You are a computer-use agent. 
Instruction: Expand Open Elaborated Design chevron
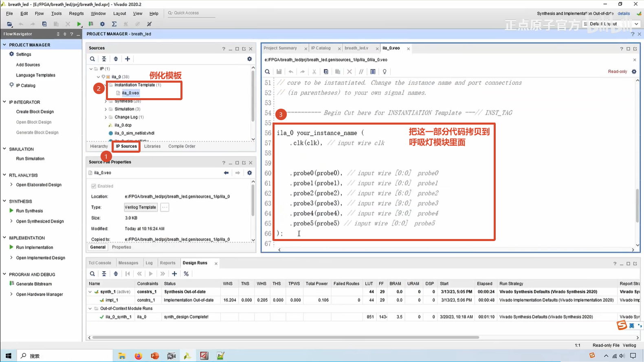click(x=11, y=185)
